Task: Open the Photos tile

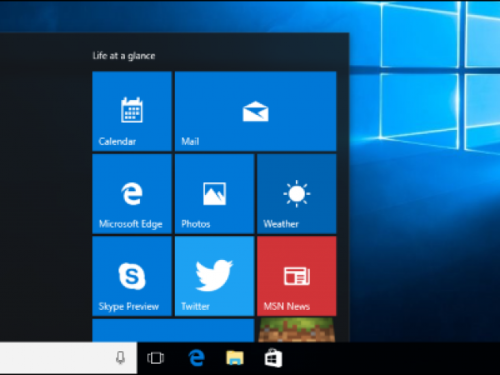Action: [214, 194]
